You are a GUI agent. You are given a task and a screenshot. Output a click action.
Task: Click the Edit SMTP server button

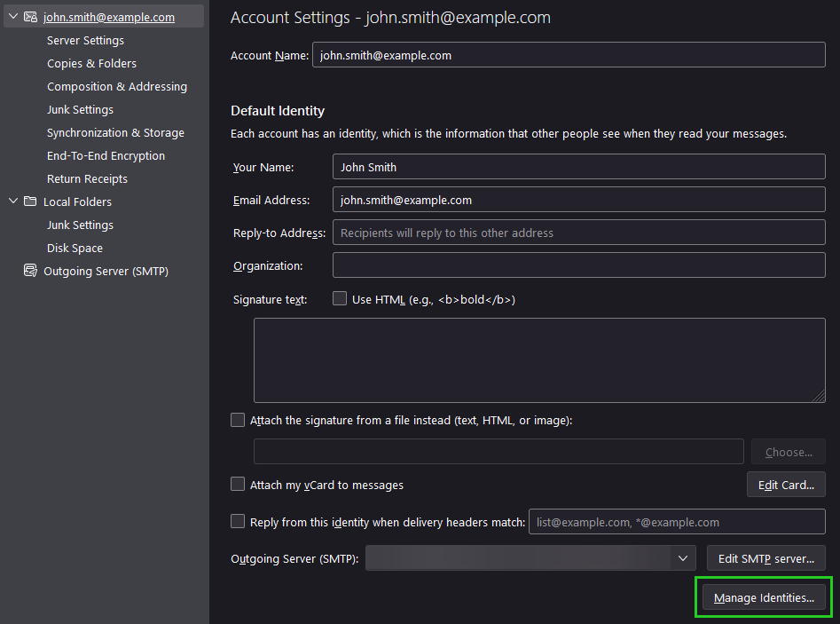pos(765,558)
